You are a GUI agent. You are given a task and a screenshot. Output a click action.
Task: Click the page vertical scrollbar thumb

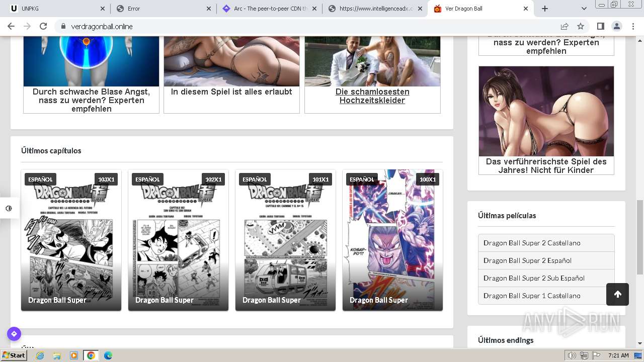tap(639, 237)
